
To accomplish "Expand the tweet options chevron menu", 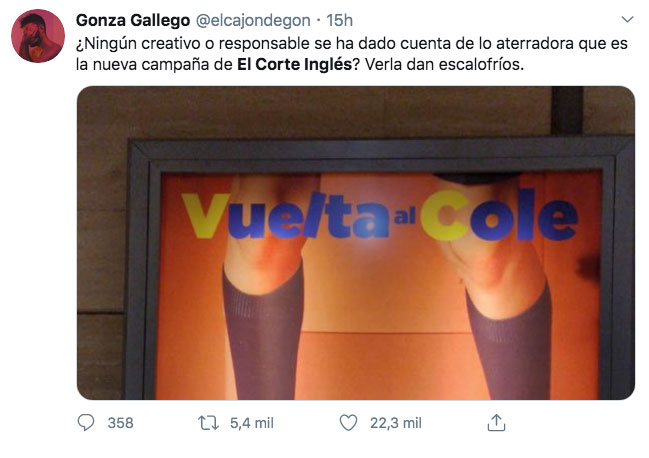I will point(627,19).
